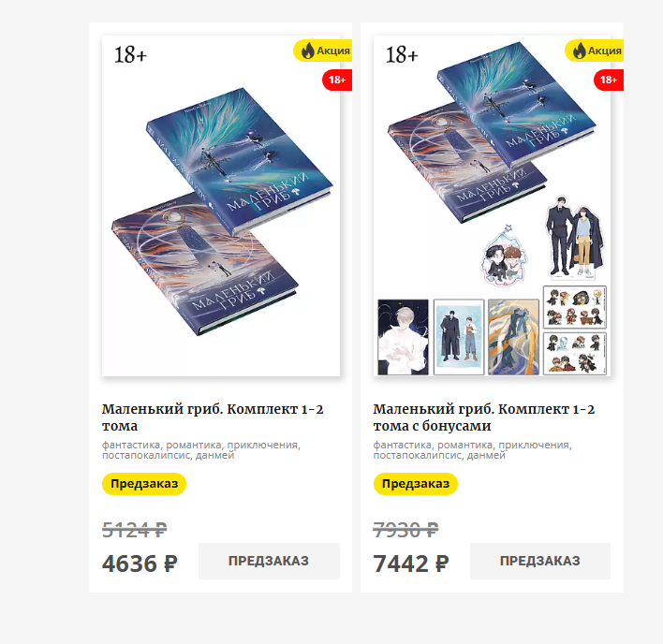Open the first product's book cover image

click(221, 206)
